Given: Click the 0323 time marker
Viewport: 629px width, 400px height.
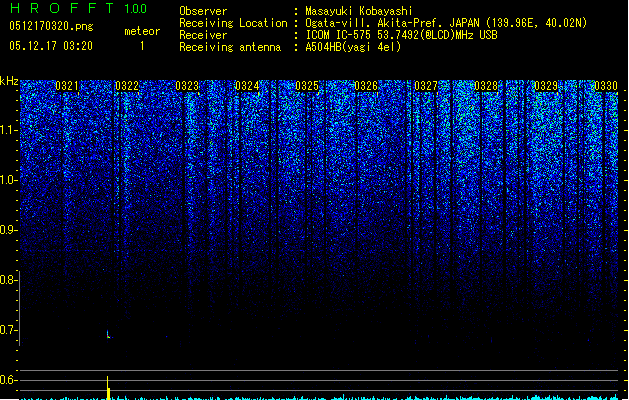Looking at the screenshot, I should click(x=187, y=86).
